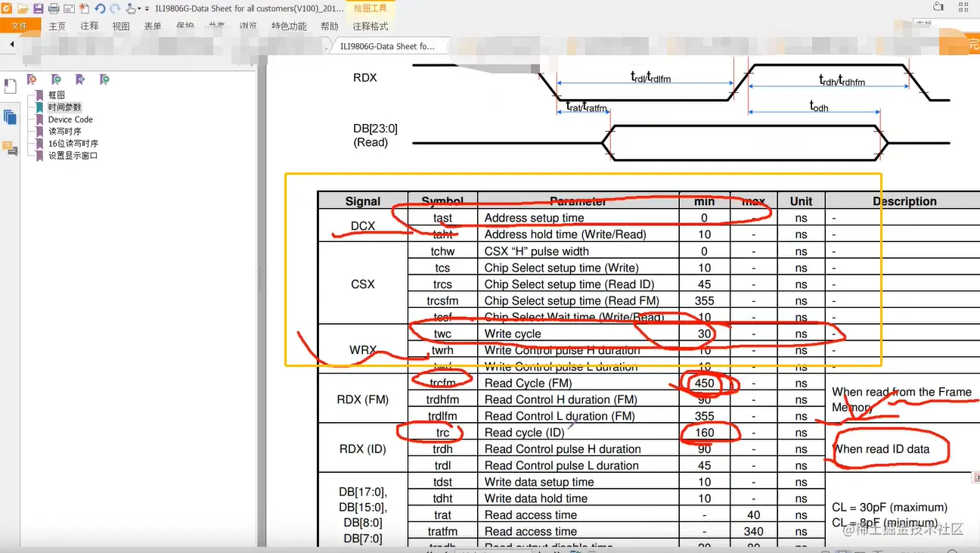Open the 文件 menu
The image size is (980, 553).
(x=19, y=26)
